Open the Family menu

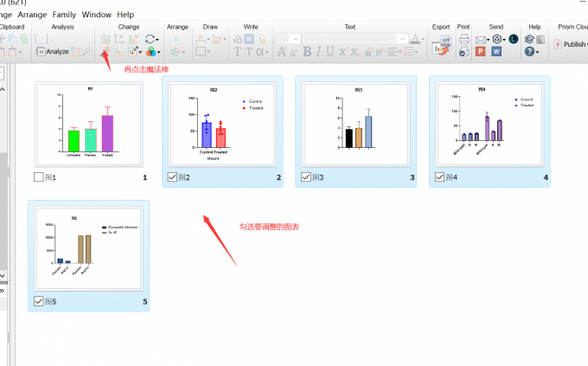pos(64,15)
